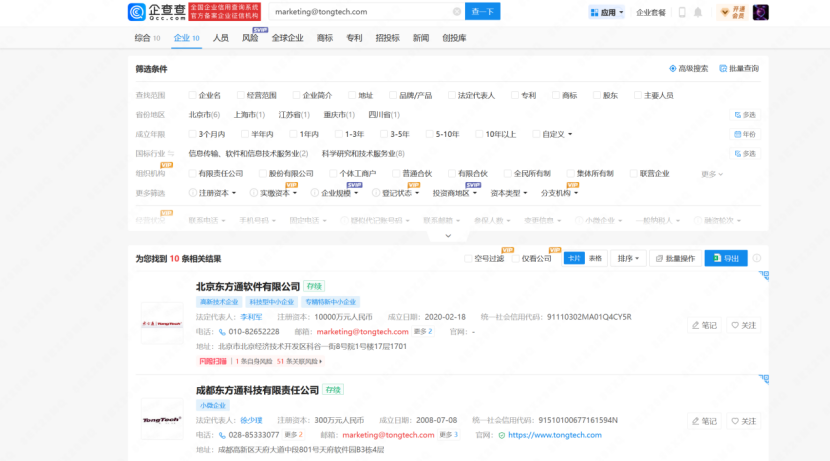Click the verified shield icon beside tongtech.com website
Viewport: 830px width, 461px height.
501,435
